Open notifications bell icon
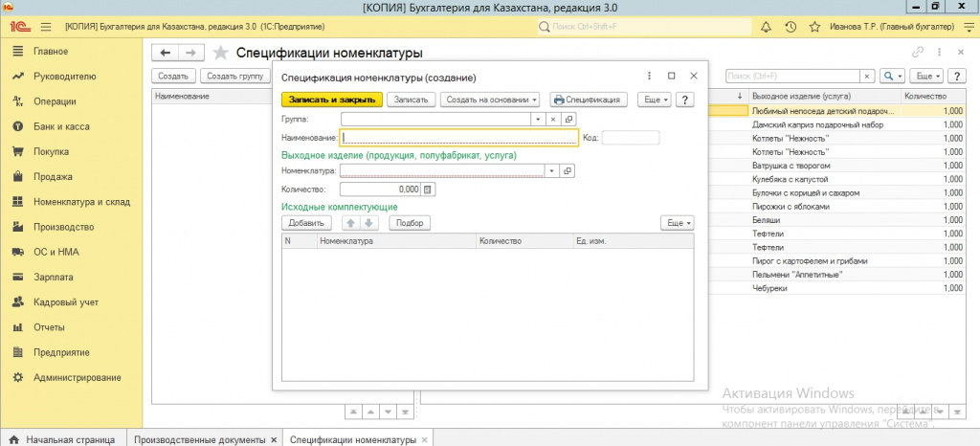This screenshot has width=980, height=446. pos(766,27)
